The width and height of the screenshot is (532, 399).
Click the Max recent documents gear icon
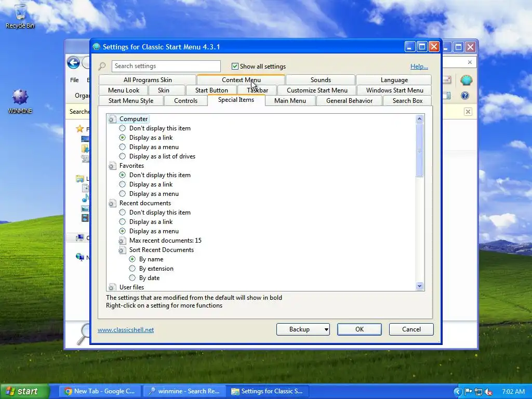click(x=122, y=241)
